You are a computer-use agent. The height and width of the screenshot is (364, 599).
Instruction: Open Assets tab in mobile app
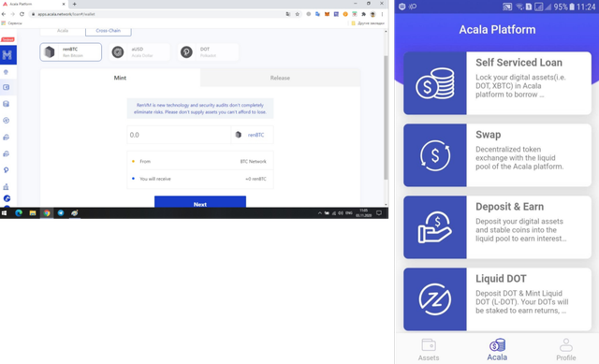(x=429, y=349)
